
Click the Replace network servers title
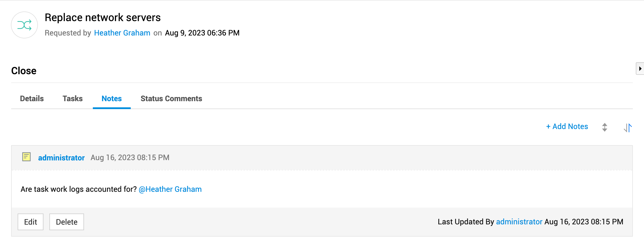pos(103,18)
